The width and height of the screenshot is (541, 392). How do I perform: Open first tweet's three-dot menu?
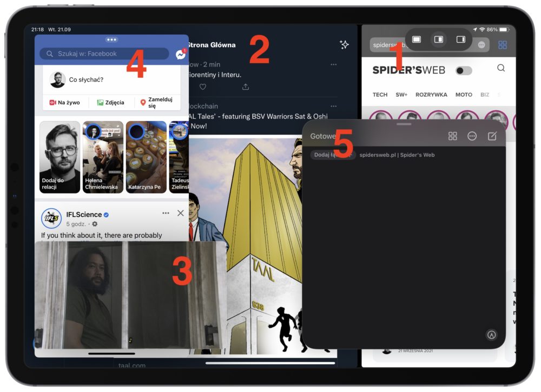[333, 64]
